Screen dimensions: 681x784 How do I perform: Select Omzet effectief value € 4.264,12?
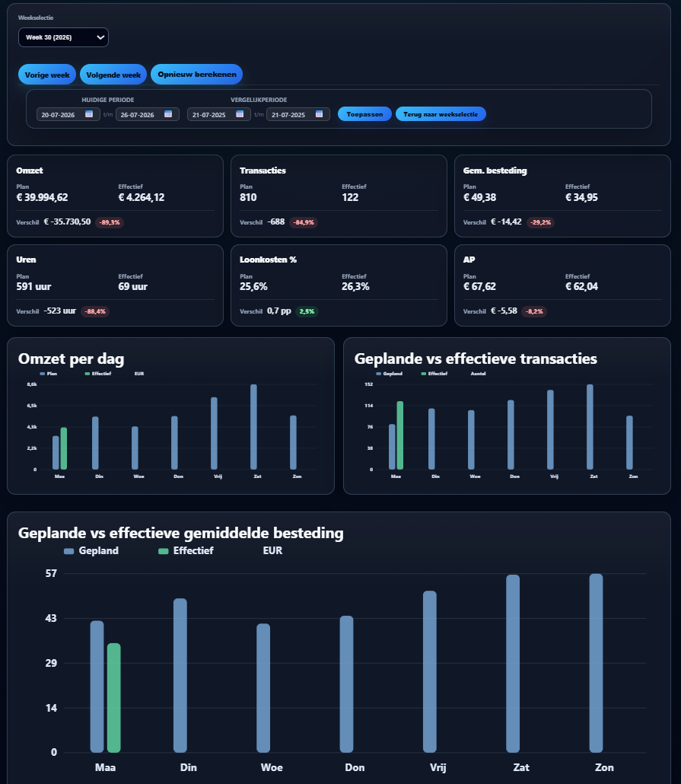[141, 197]
